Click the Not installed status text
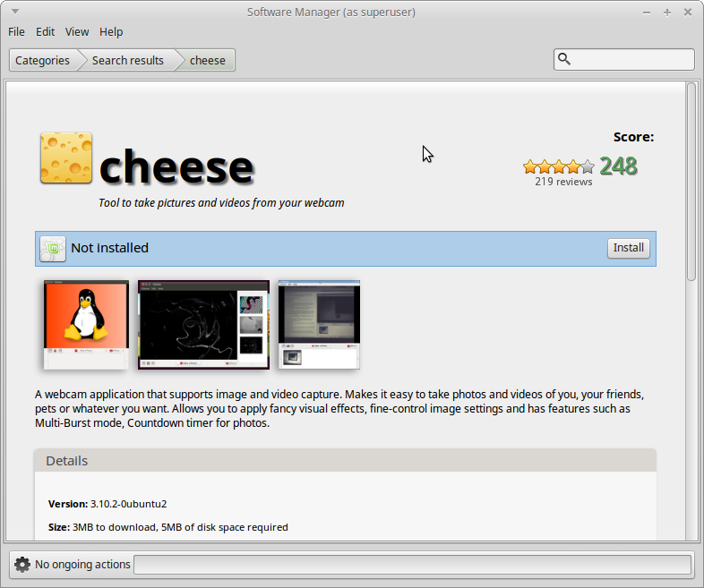704x588 pixels. coord(109,248)
